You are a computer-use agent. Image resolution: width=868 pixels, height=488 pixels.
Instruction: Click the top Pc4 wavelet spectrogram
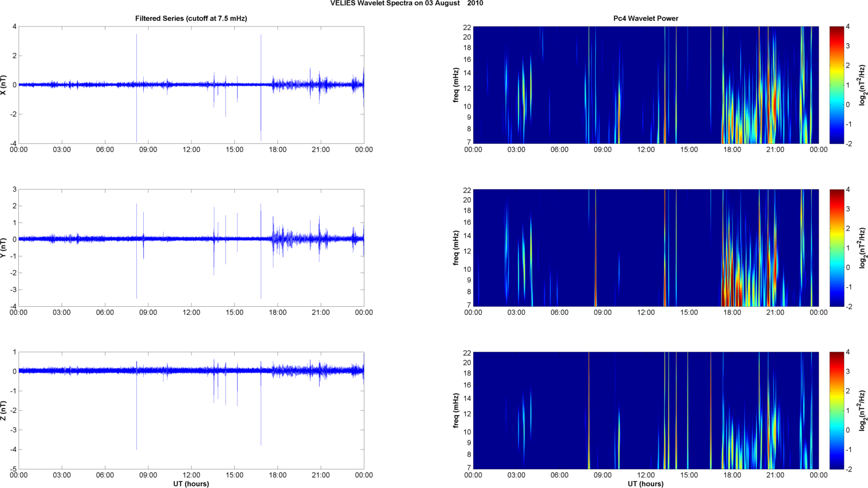[646, 85]
